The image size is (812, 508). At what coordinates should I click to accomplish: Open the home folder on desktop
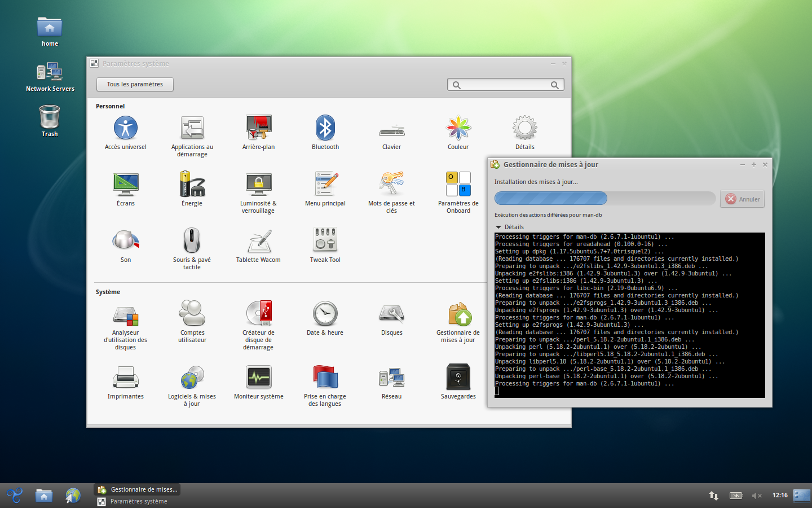click(50, 32)
